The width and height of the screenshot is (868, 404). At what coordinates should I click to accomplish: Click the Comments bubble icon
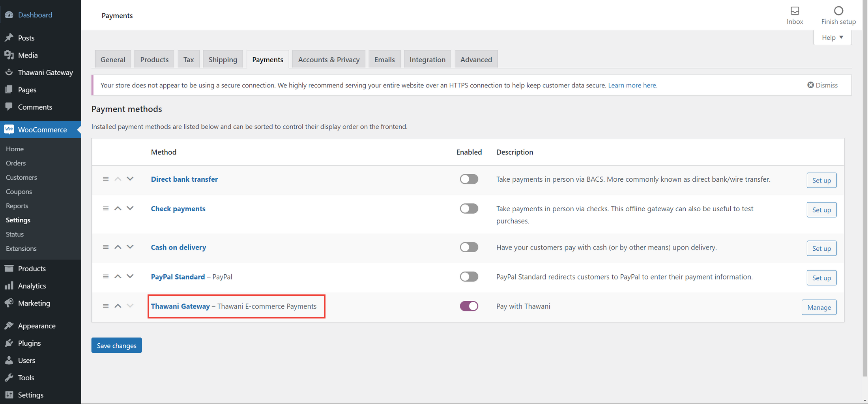(x=9, y=107)
